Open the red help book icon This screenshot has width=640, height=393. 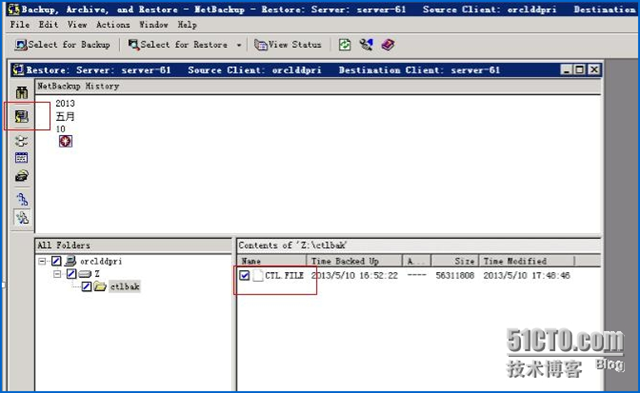(x=388, y=44)
